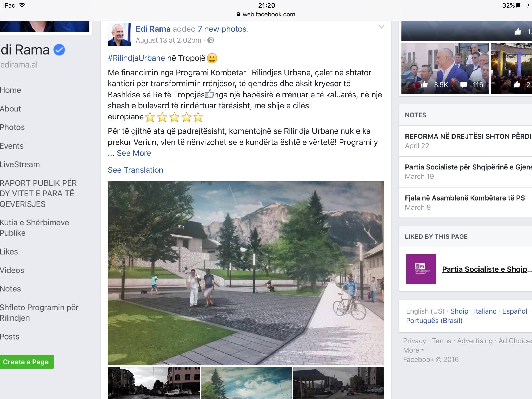Click the comment bubble icon beside 116
The image size is (532, 399).
point(463,85)
